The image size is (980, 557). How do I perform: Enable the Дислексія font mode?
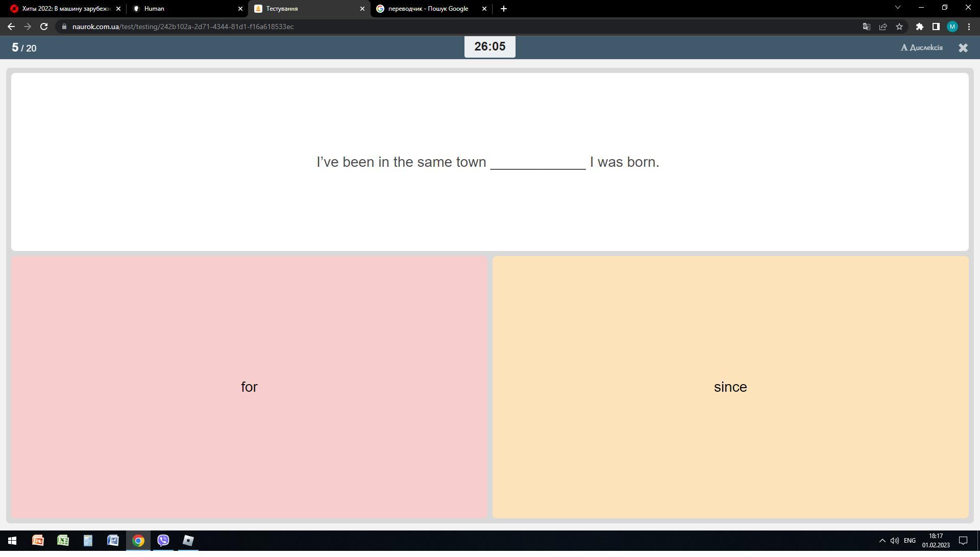pos(921,48)
